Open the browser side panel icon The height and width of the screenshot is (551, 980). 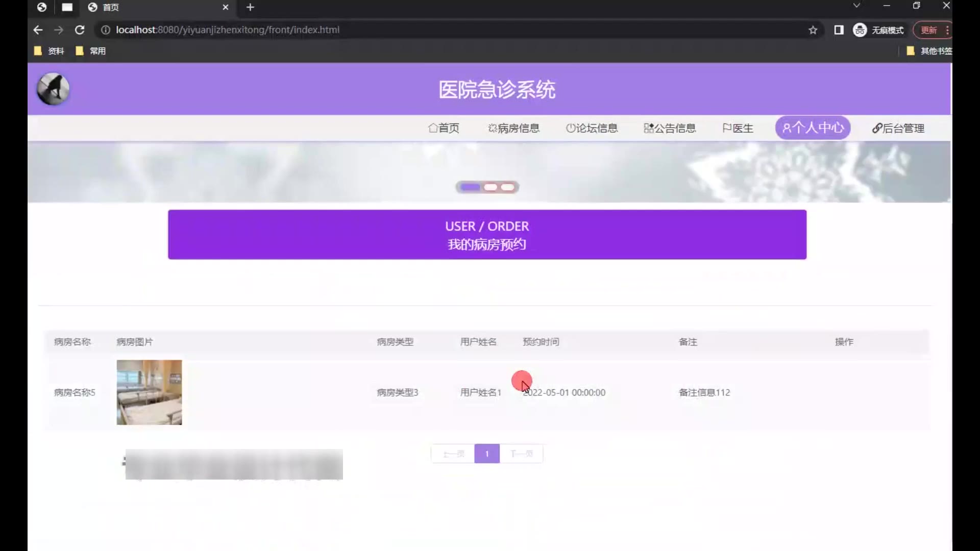(839, 30)
